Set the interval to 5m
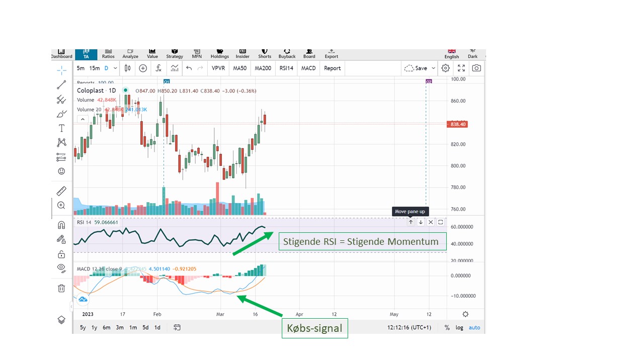 pos(80,68)
